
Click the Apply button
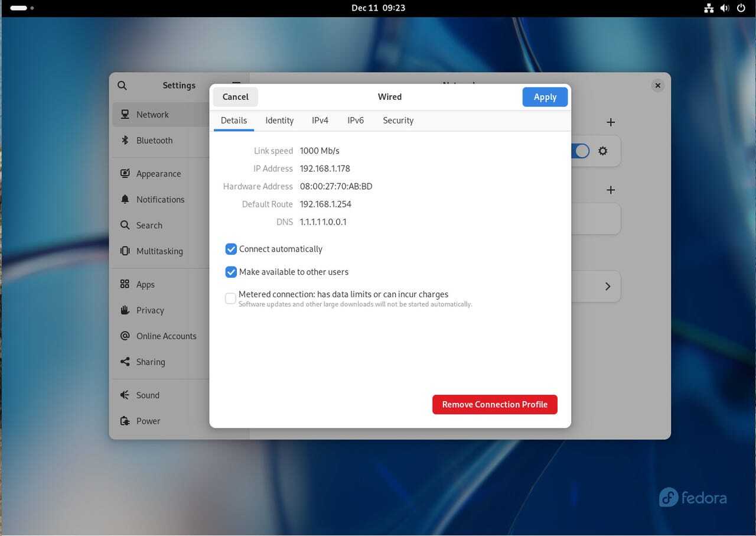545,97
